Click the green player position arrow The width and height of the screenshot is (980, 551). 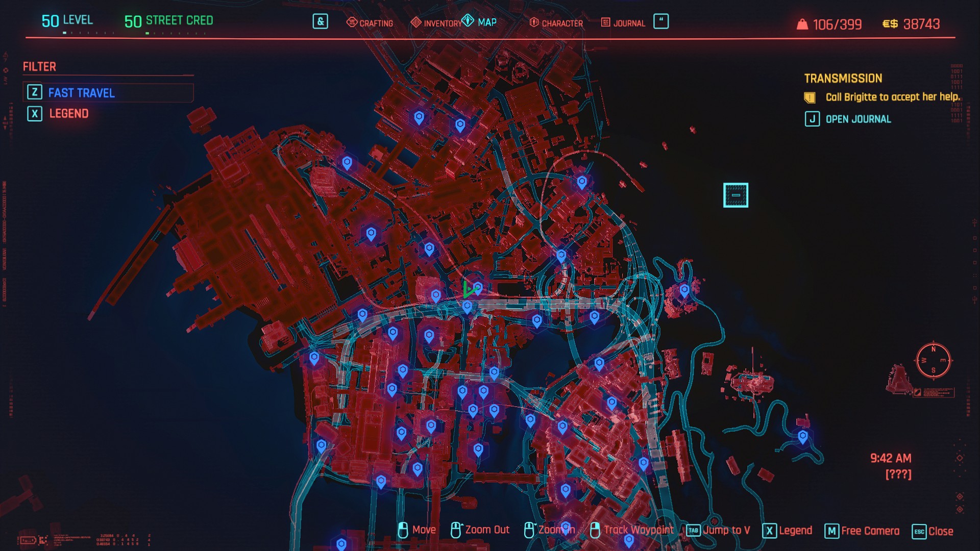point(468,290)
